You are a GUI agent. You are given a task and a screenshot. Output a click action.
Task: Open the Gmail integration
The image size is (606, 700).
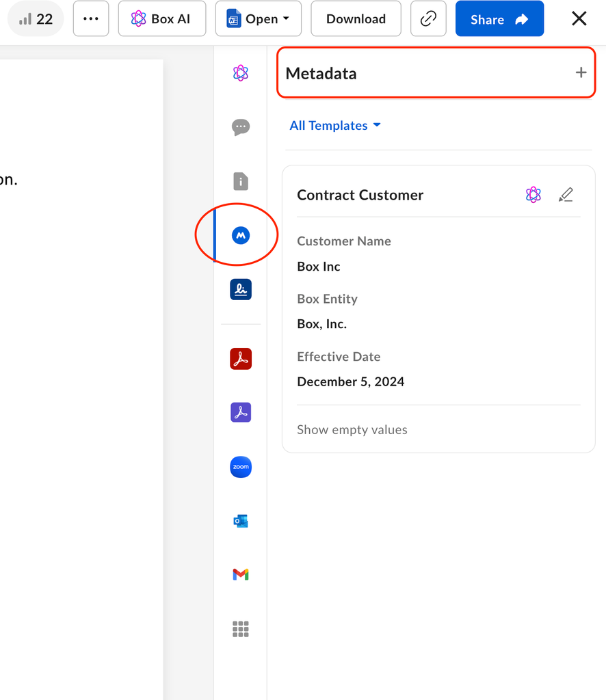(x=240, y=575)
